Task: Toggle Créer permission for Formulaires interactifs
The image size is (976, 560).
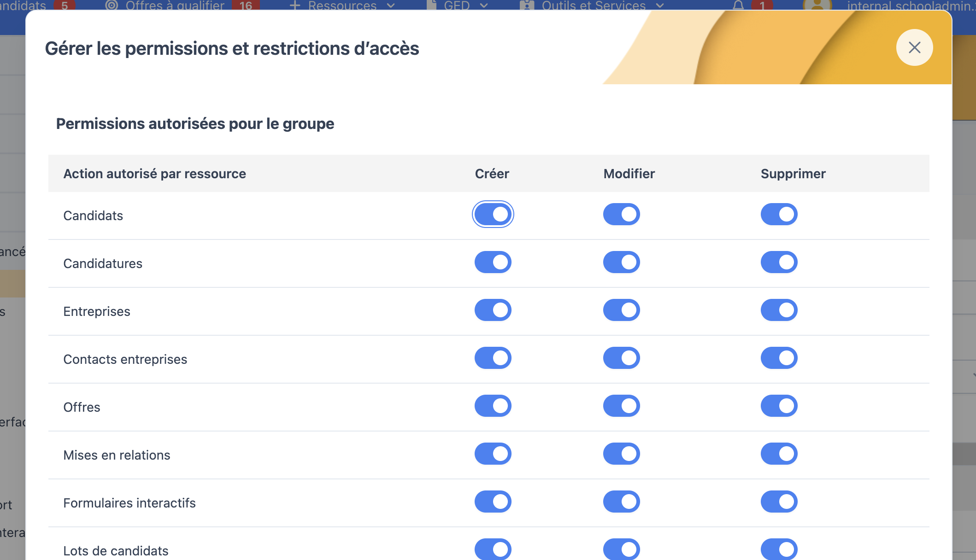Action: [x=493, y=502]
